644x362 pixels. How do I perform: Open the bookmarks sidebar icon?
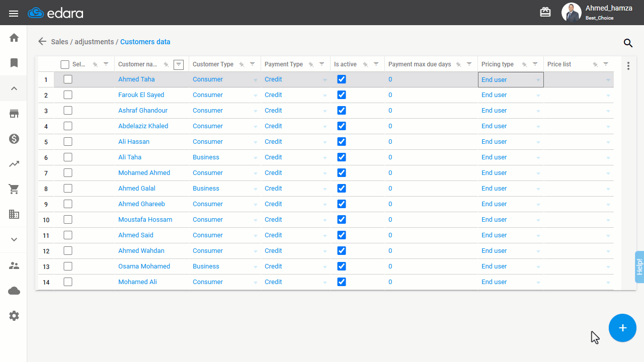[14, 63]
